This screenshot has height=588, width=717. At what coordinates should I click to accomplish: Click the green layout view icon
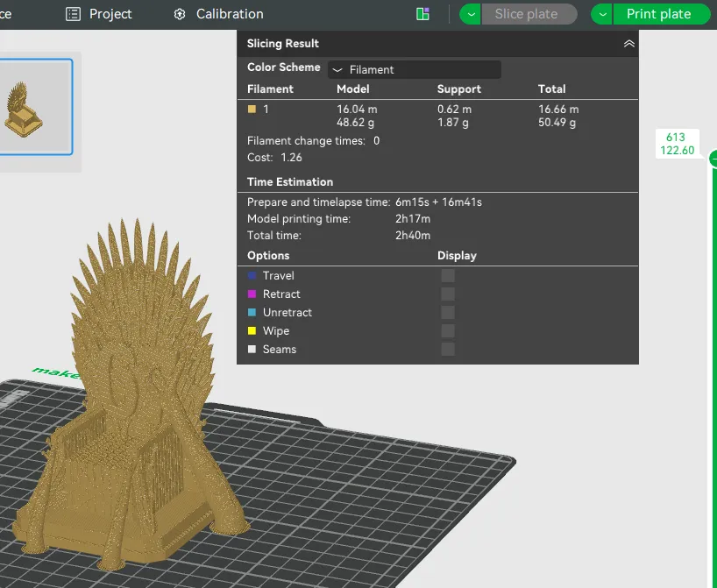coord(423,14)
